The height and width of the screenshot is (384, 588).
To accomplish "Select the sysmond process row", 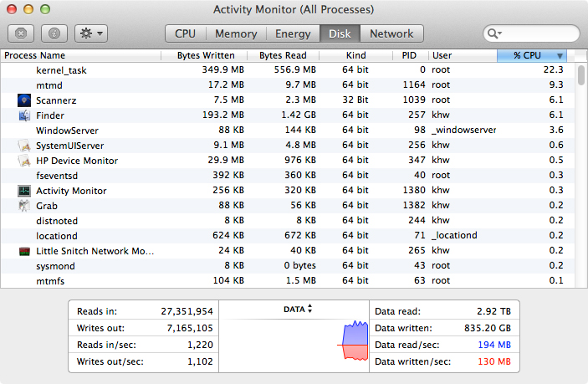I will click(x=287, y=265).
